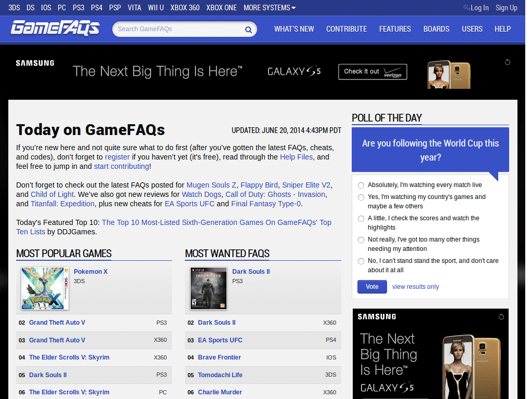
Task: Click the search magnifier icon
Action: pyautogui.click(x=248, y=30)
